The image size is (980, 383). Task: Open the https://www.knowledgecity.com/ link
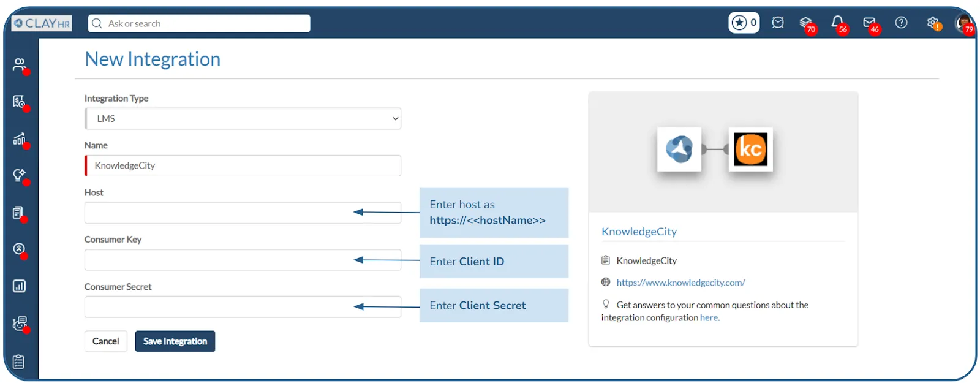point(680,283)
